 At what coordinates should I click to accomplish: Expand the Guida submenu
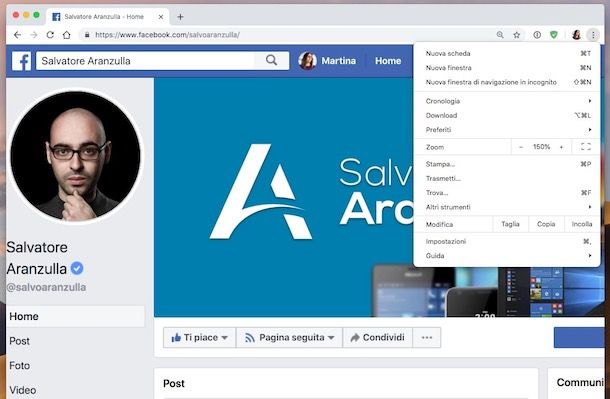pyautogui.click(x=507, y=256)
